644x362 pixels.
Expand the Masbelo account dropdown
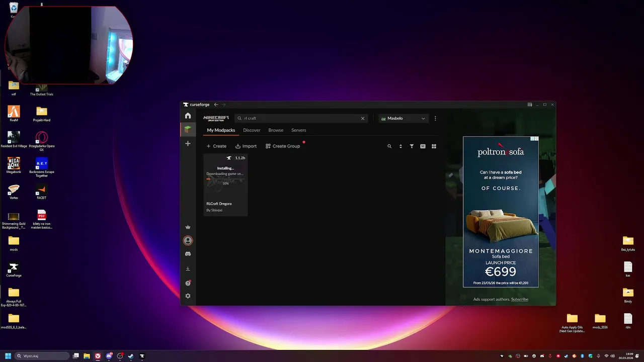pos(403,119)
